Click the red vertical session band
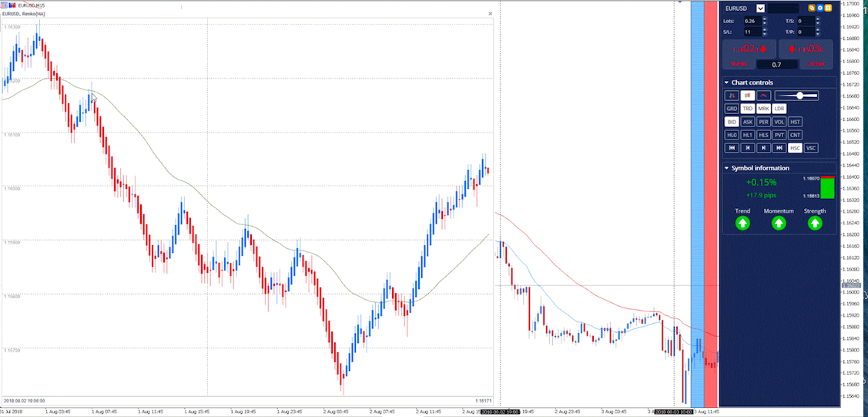This screenshot has height=417, width=868. (x=711, y=203)
